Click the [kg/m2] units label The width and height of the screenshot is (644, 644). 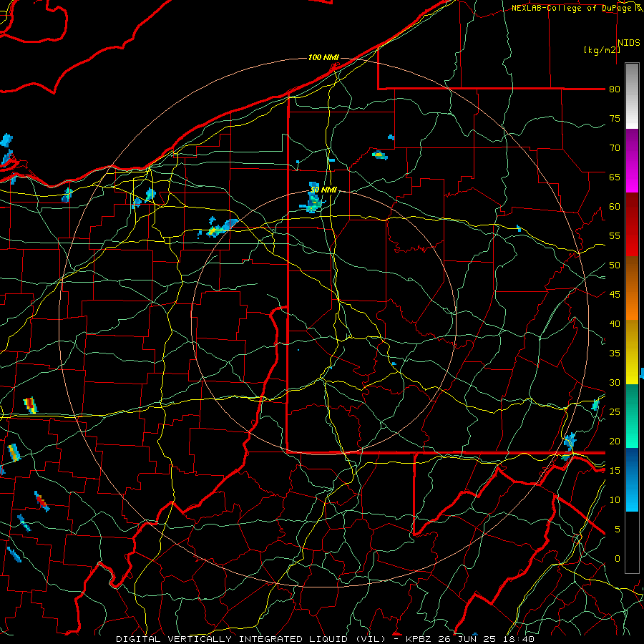[602, 50]
